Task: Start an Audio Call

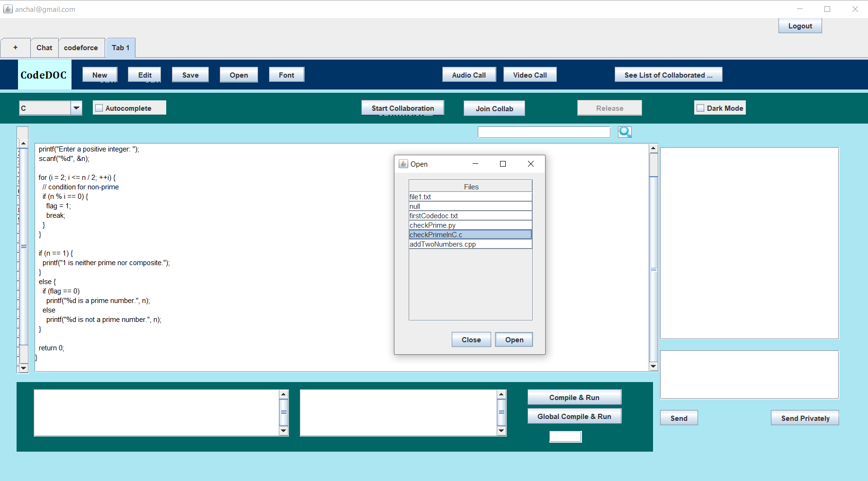Action: click(x=469, y=75)
